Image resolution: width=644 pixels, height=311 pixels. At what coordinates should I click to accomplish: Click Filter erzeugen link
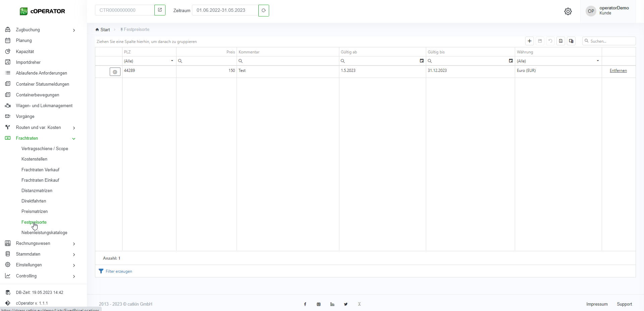point(119,271)
